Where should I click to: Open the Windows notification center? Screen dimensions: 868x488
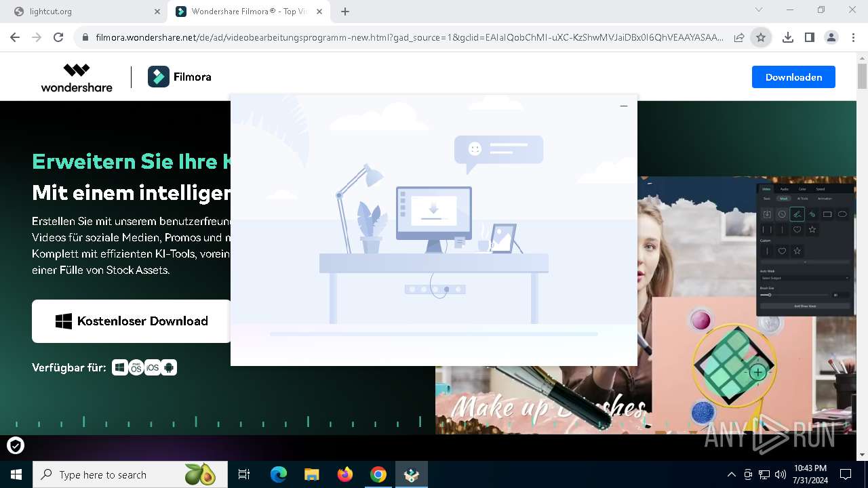point(846,474)
